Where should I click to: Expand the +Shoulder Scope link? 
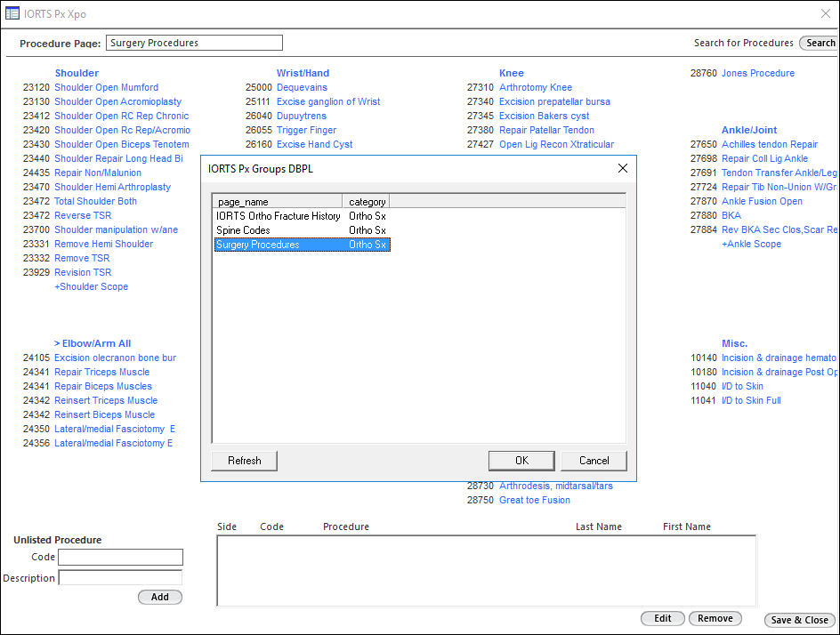(91, 287)
